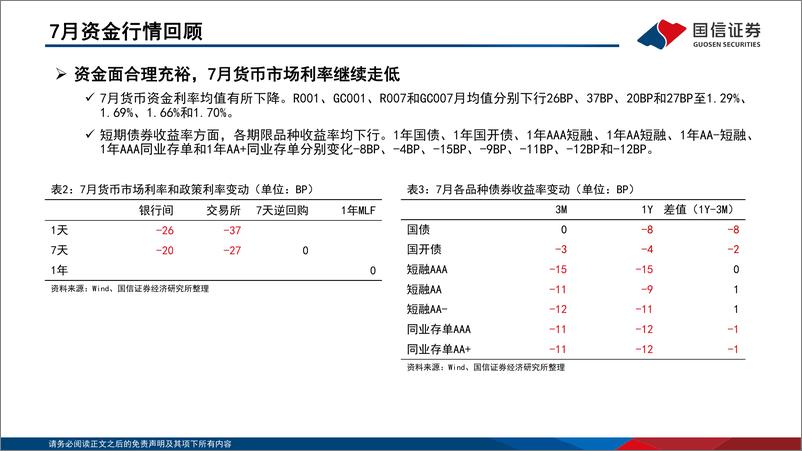The image size is (802, 451).
Task: Click the 国开债 row label
Action: tap(424, 250)
